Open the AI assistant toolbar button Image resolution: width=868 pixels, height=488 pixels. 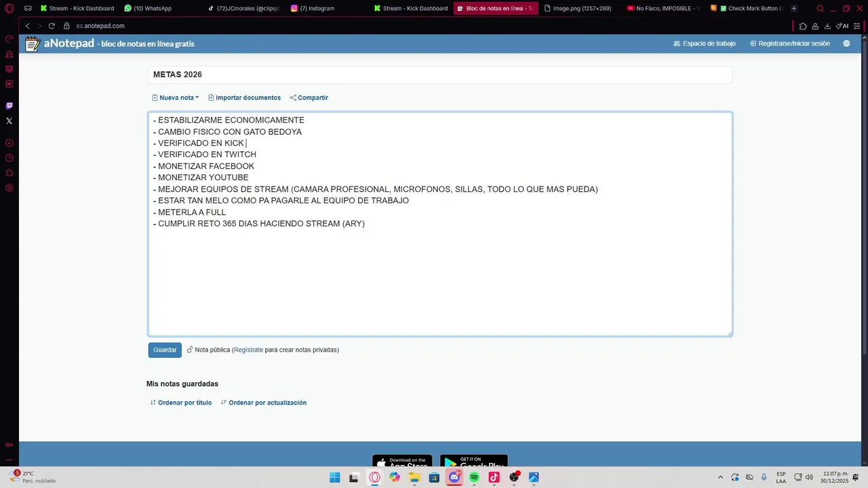842,26
